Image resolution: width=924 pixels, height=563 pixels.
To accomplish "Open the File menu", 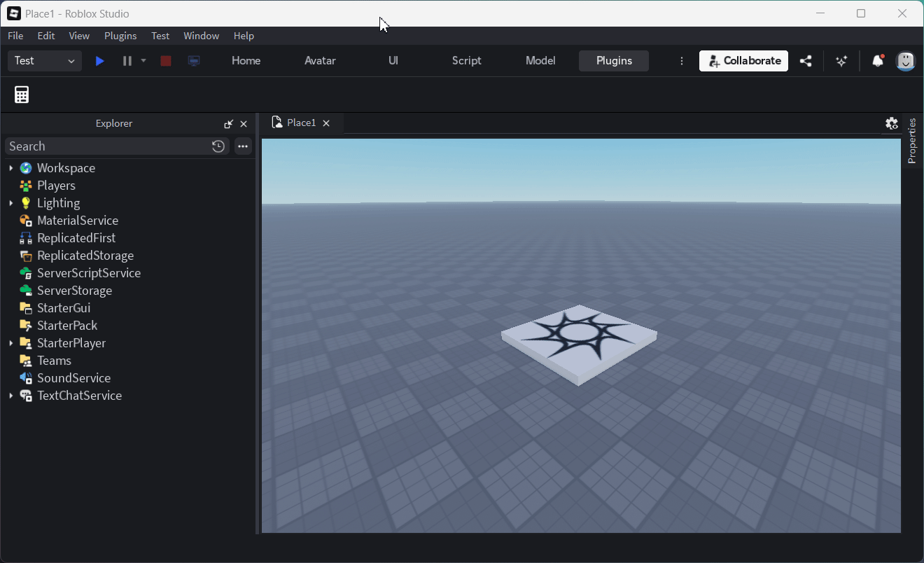I will [15, 36].
